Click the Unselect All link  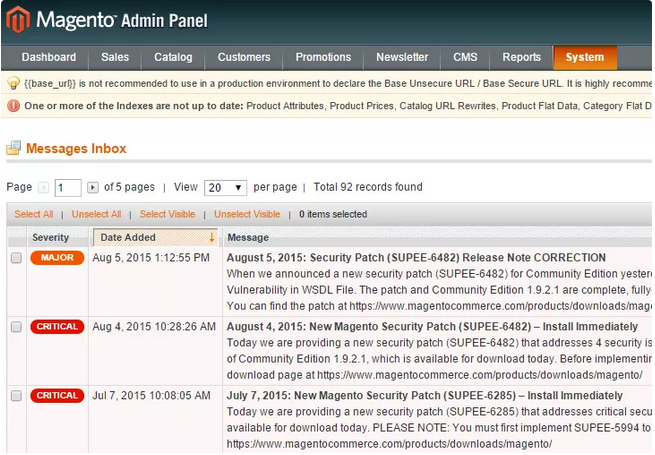pos(96,214)
